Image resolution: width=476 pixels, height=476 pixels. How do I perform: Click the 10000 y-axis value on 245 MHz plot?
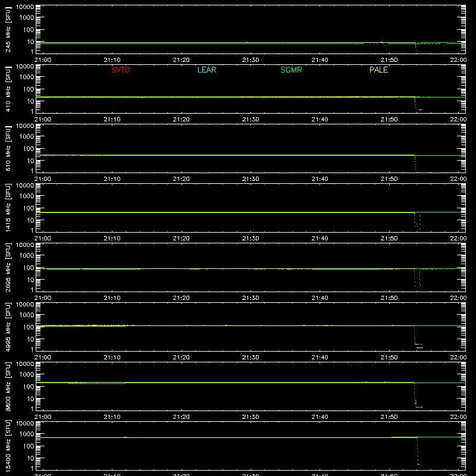coord(25,7)
